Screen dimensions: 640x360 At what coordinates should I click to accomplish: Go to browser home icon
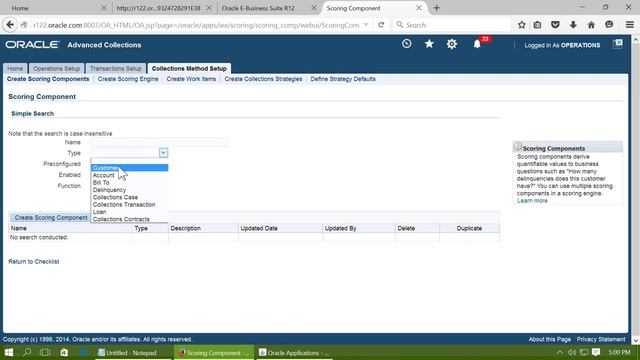click(591, 25)
